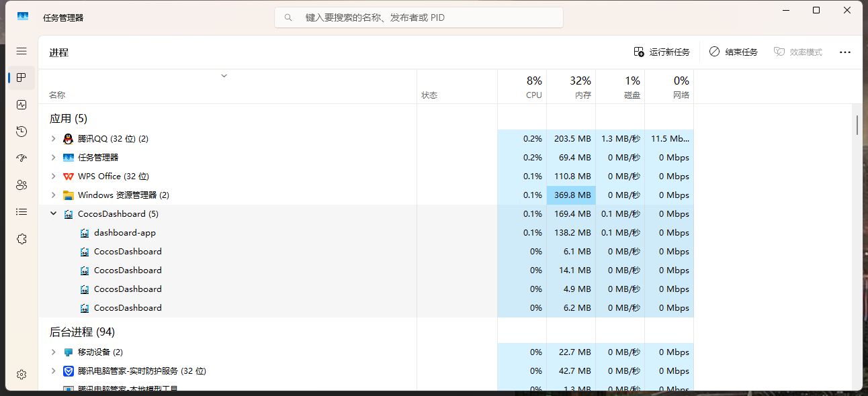The image size is (868, 396).
Task: Collapse the CocosDashboard process group
Action: pyautogui.click(x=54, y=214)
